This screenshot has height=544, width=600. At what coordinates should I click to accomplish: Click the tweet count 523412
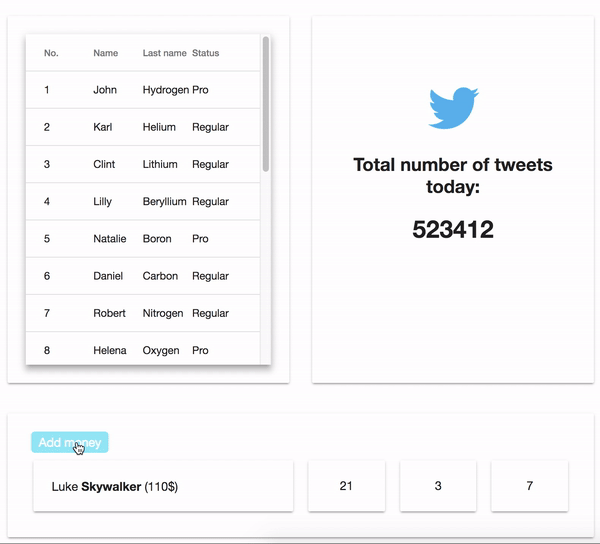[453, 229]
